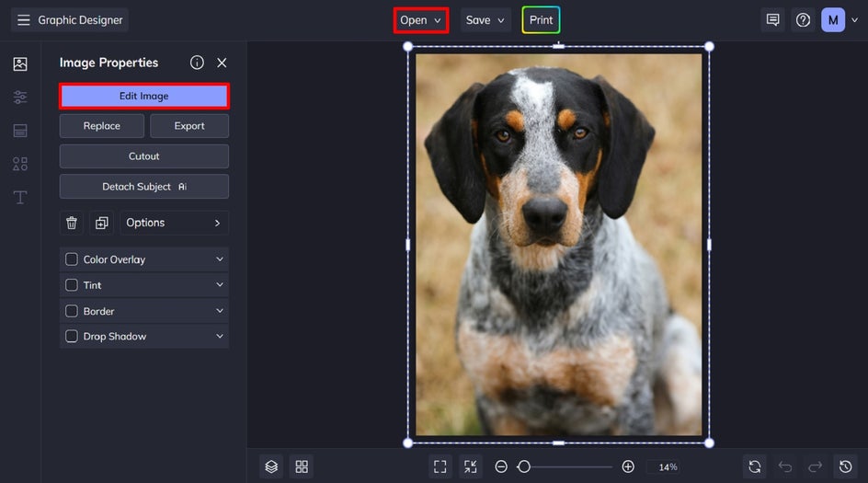
Task: Click the zoom in plus icon
Action: [628, 466]
